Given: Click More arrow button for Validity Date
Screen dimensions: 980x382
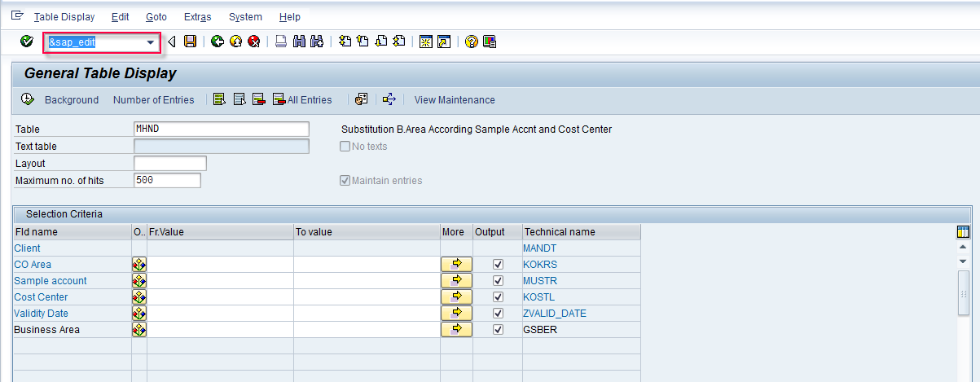Looking at the screenshot, I should 457,314.
